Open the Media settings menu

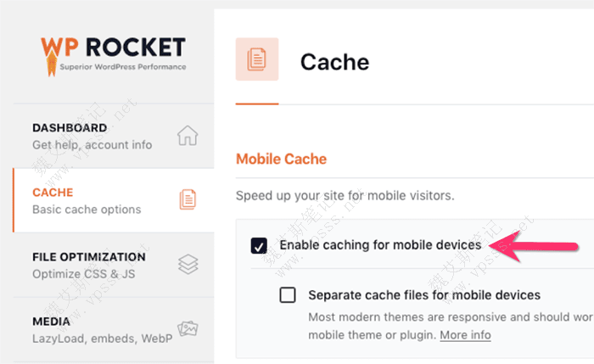coord(52,322)
